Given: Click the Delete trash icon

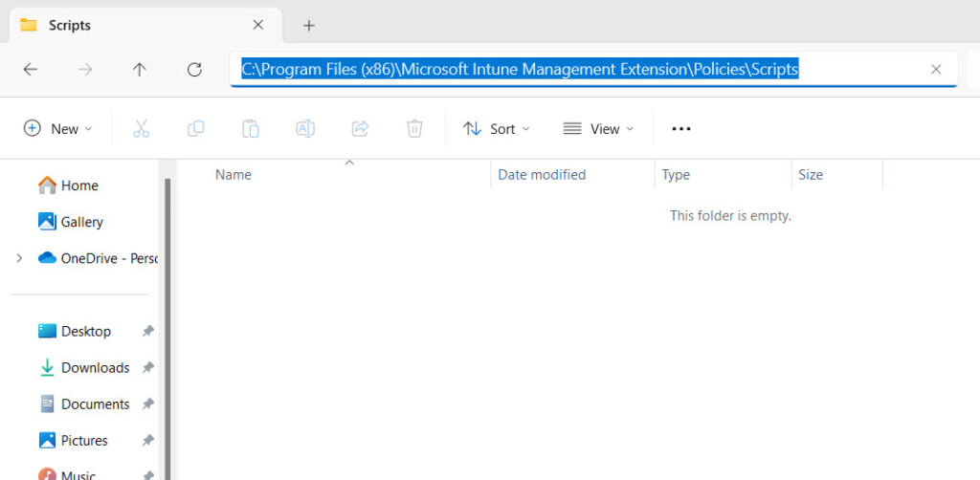Looking at the screenshot, I should (x=414, y=128).
